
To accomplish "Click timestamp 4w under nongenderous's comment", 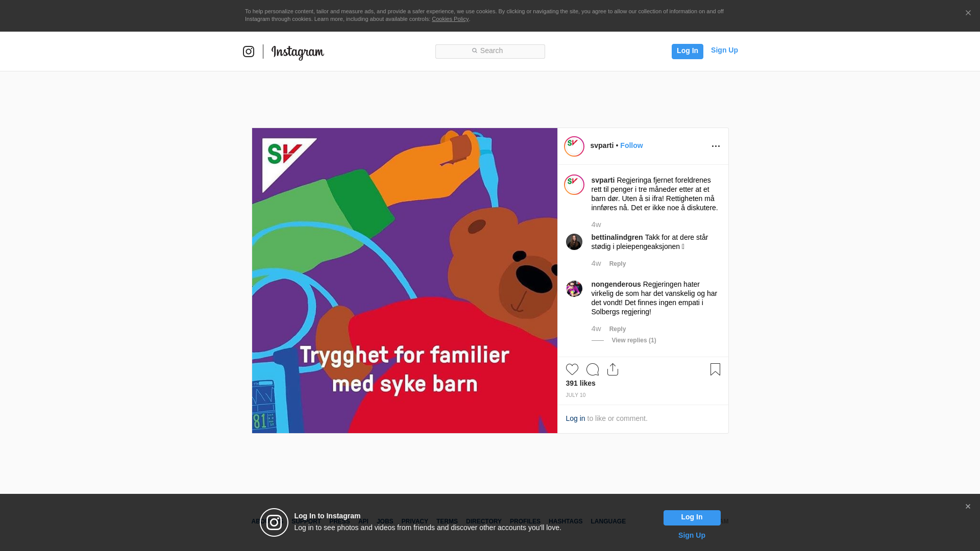I will 596,329.
